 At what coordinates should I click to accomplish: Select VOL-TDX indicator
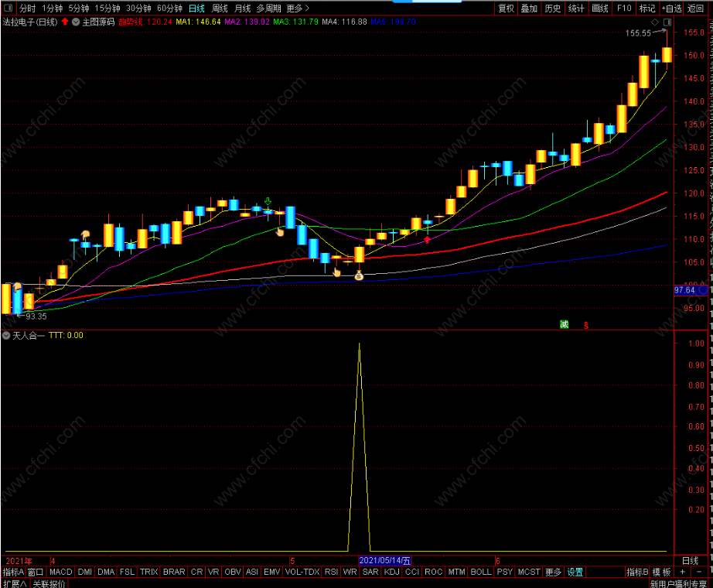(x=302, y=572)
